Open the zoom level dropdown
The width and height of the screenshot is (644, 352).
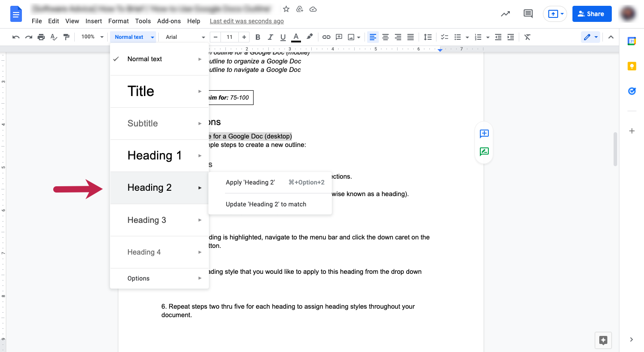coord(92,37)
